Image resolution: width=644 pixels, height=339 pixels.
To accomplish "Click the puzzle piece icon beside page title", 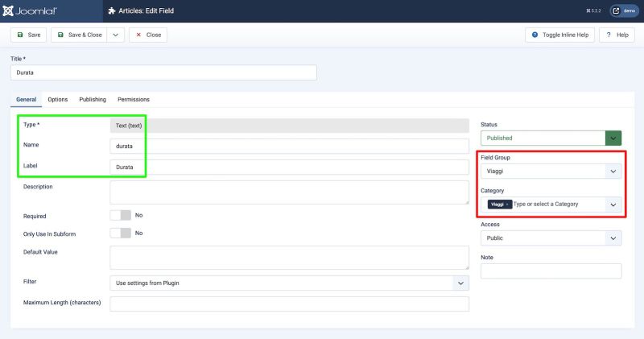I will [x=111, y=11].
